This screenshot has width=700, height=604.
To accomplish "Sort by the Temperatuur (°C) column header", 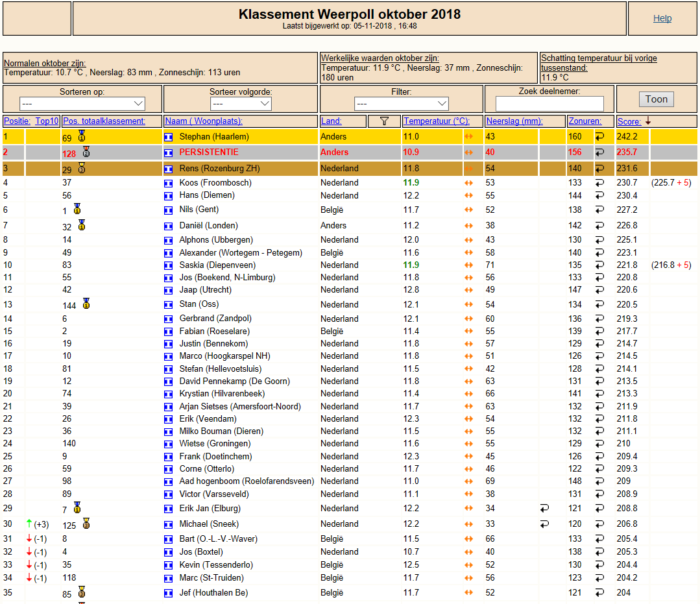I will click(436, 121).
